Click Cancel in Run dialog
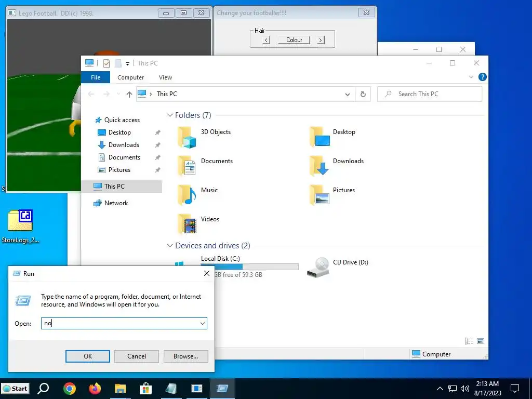The image size is (532, 399). click(137, 356)
